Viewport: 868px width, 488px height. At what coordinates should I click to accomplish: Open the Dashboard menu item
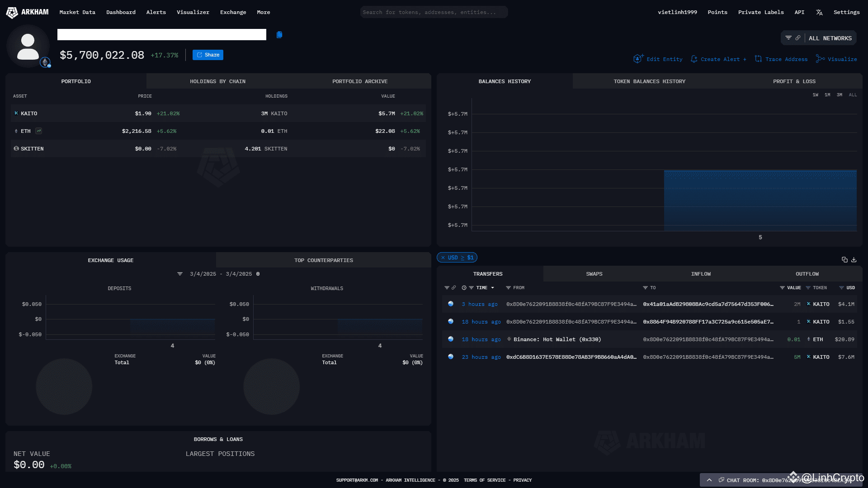coord(121,12)
